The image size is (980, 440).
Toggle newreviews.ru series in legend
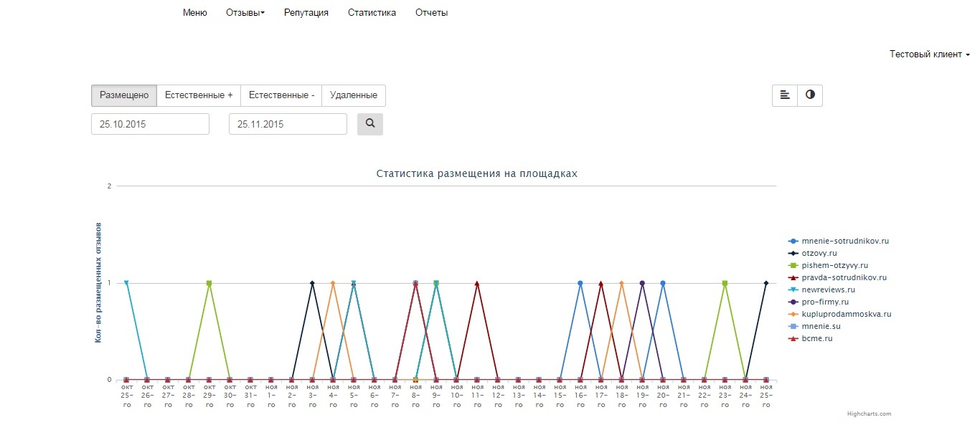[x=821, y=290]
